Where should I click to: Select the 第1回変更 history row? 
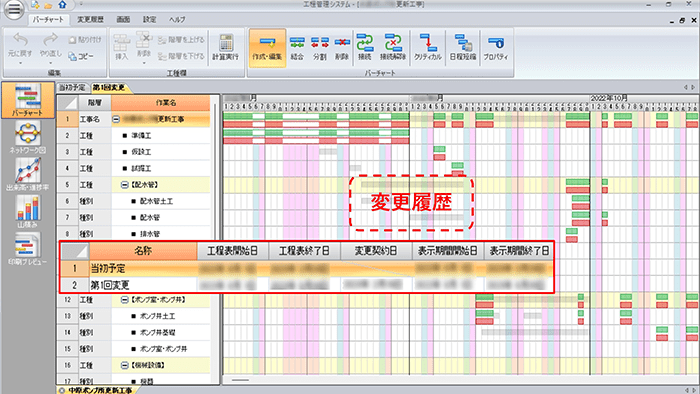click(307, 285)
